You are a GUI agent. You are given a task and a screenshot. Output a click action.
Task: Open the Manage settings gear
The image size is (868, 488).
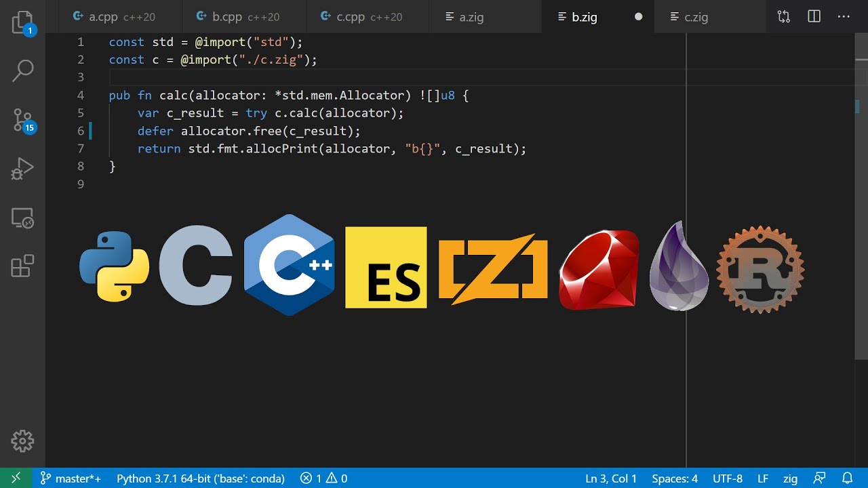point(22,441)
